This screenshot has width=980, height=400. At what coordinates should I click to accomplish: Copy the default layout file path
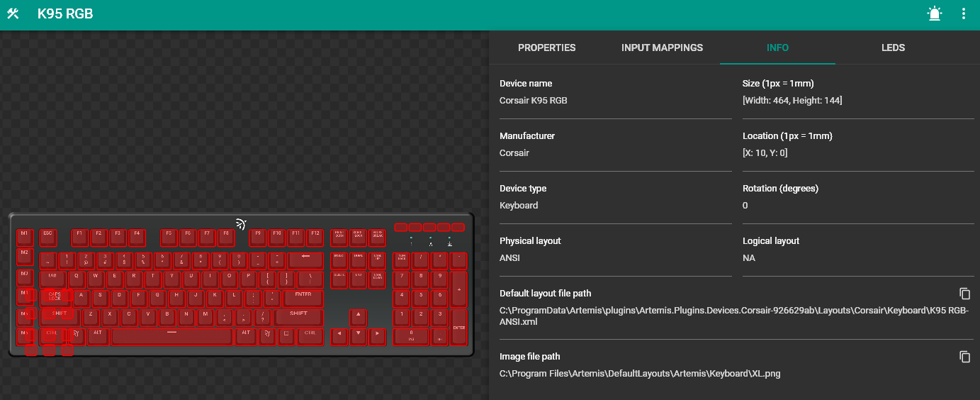pyautogui.click(x=964, y=294)
